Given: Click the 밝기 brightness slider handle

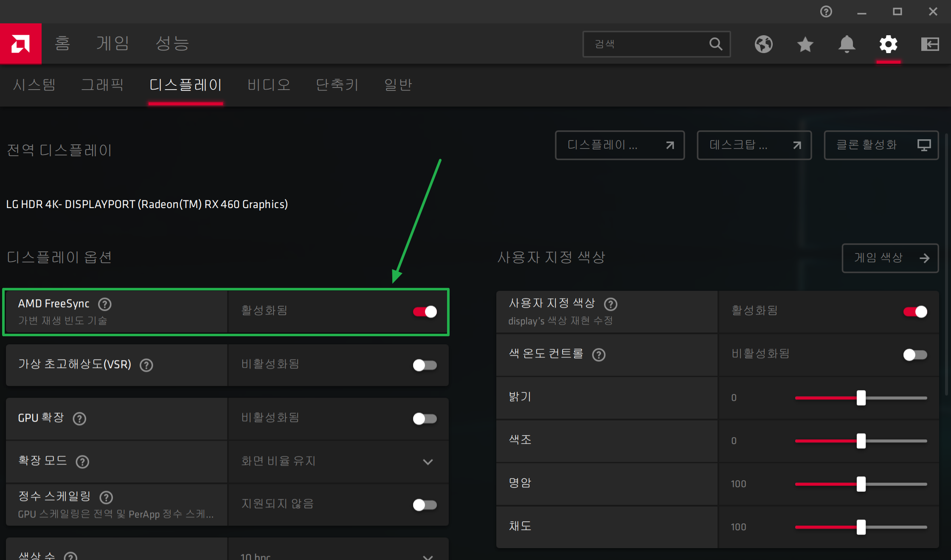Looking at the screenshot, I should 861,398.
